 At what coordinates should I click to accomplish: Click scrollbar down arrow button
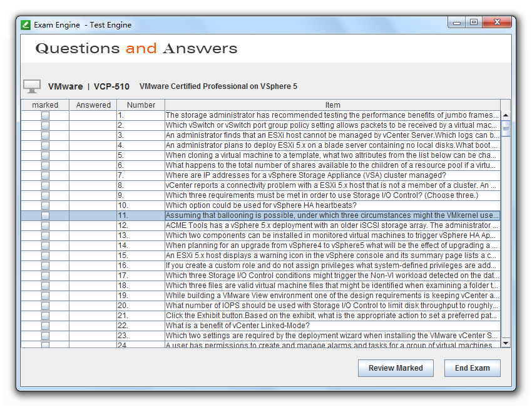coord(506,343)
